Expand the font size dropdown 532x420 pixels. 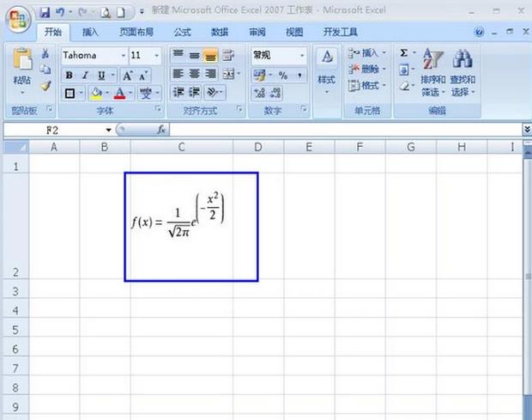155,55
